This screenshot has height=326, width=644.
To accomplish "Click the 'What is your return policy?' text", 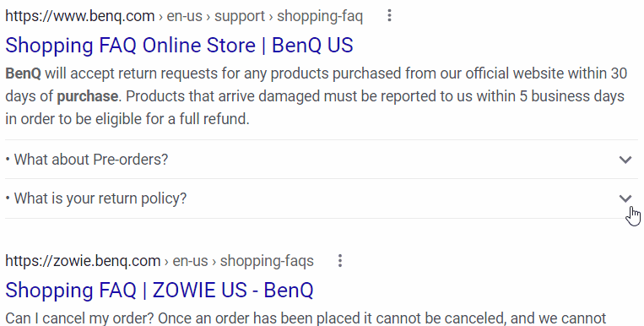I will 100,198.
